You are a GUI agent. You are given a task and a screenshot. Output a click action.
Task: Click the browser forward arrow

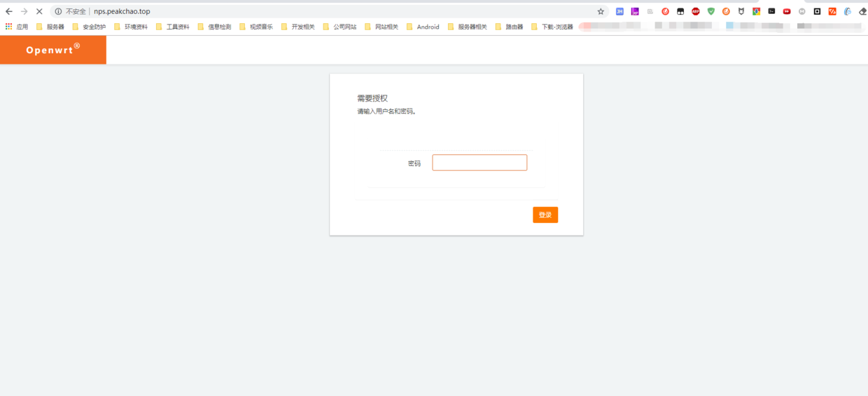pyautogui.click(x=24, y=11)
